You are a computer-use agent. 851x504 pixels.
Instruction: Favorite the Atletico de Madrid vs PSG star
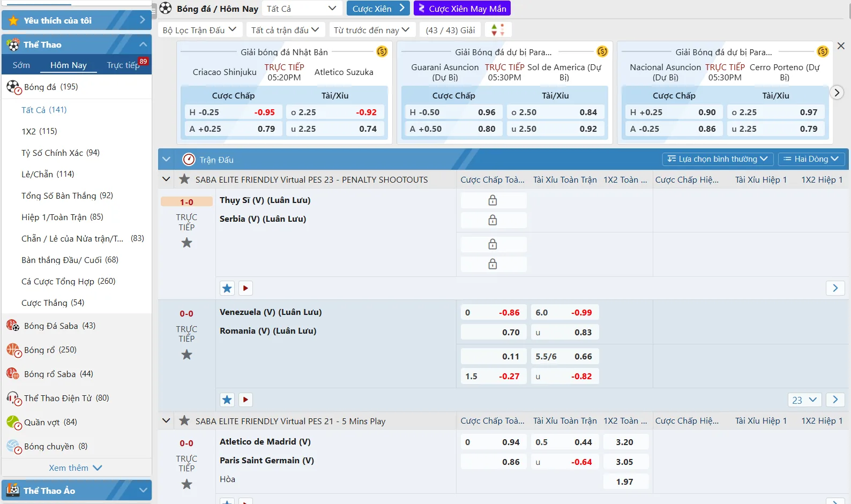186,484
